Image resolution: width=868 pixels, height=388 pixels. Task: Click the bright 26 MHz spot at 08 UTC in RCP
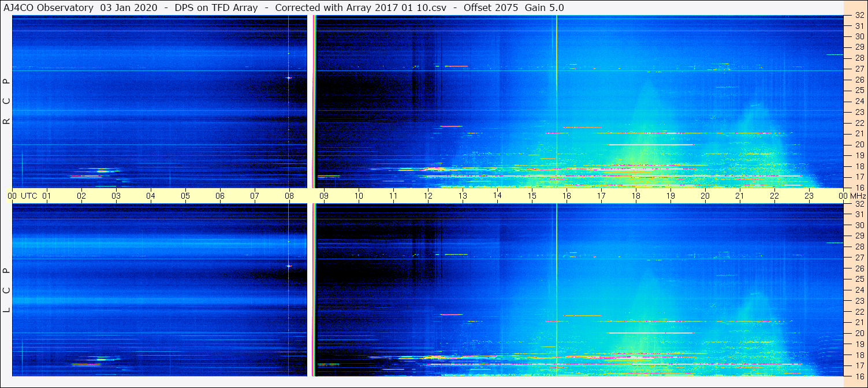[x=289, y=78]
